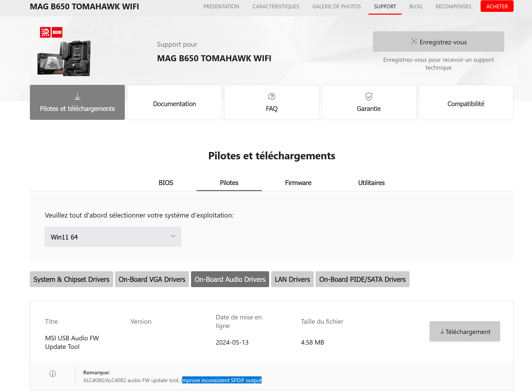Click the info icon beside Remarque
Screen dimensions: 532x392
[53, 374]
